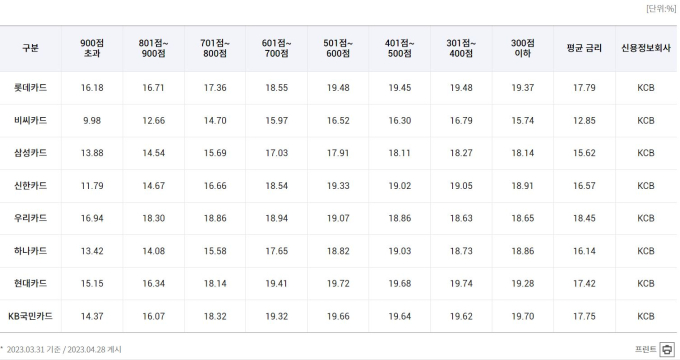Select the 구분 column header

pos(30,48)
